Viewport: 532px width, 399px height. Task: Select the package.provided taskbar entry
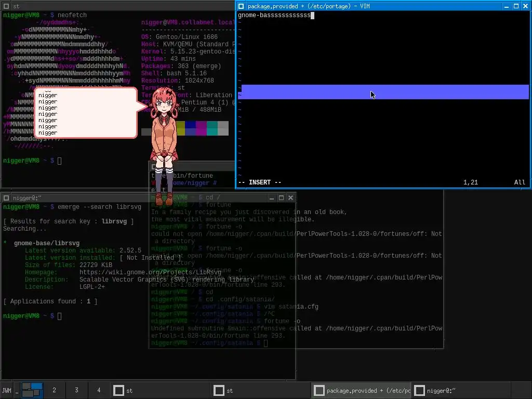pyautogui.click(x=362, y=391)
